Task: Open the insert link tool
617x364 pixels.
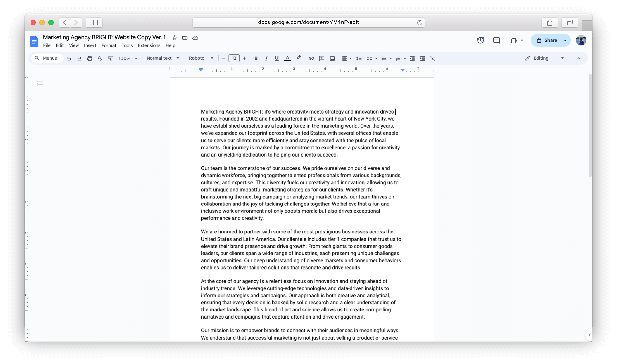Action: 311,58
